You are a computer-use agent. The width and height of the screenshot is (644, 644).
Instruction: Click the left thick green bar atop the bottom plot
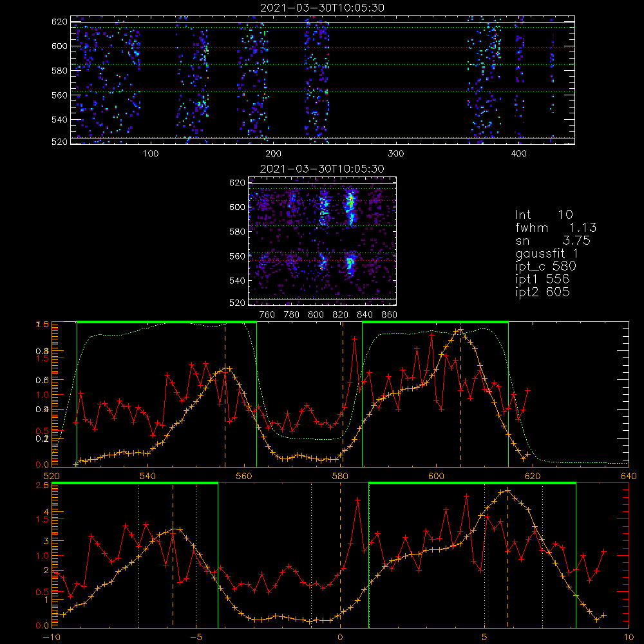tap(135, 484)
